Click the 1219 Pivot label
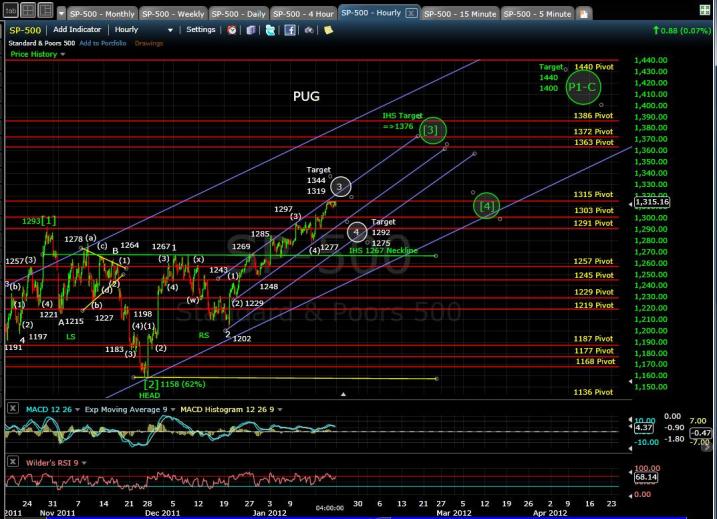 coord(594,305)
